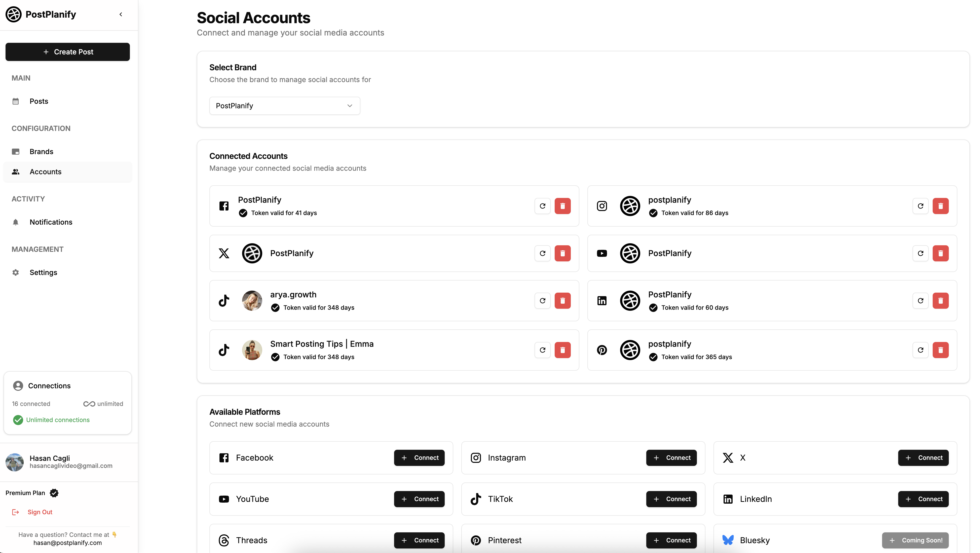
Task: Click 'Token valid for 365 days' text
Action: click(x=697, y=357)
